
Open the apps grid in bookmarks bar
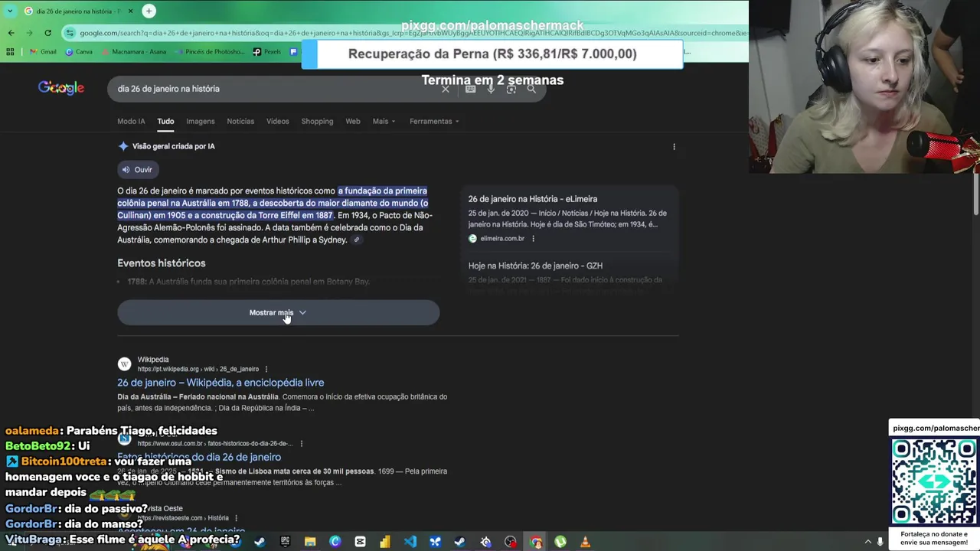pyautogui.click(x=10, y=52)
